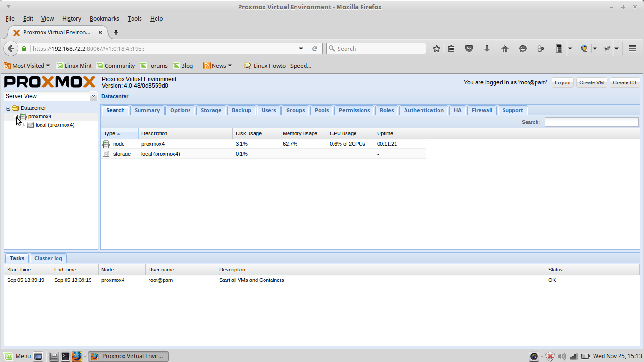
Task: Click the Proxmox Search input field
Action: tap(592, 122)
